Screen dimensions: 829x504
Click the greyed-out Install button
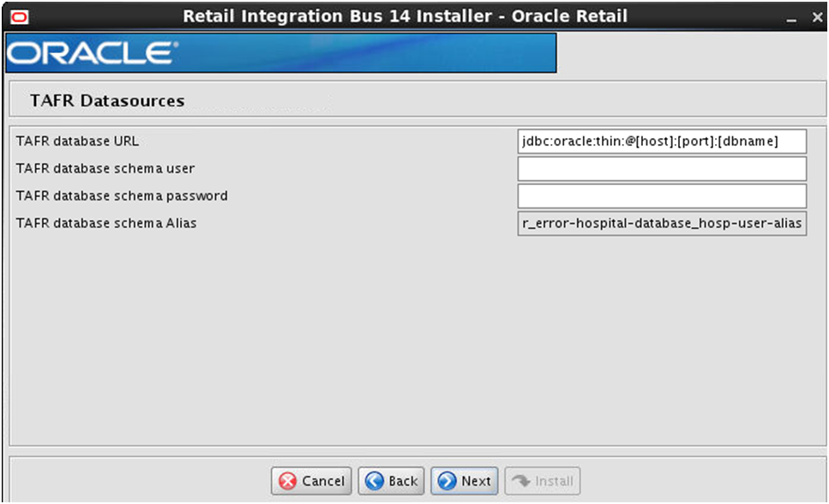click(x=543, y=481)
